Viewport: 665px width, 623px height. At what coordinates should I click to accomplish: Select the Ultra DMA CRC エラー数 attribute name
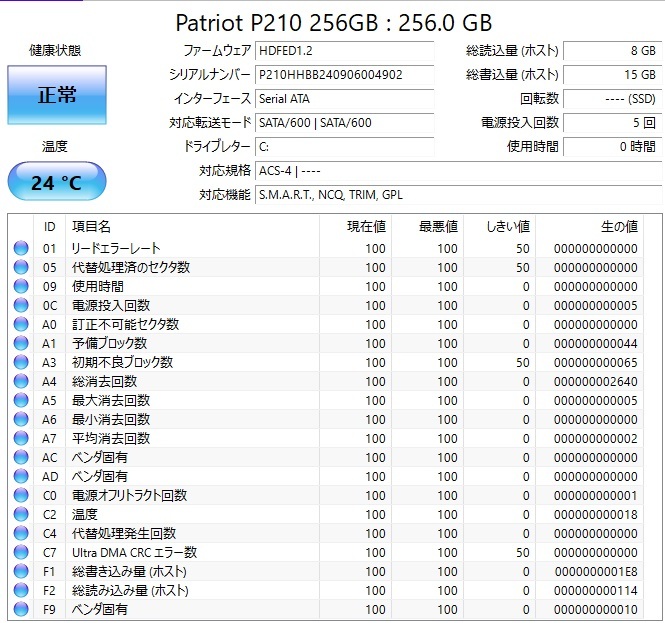pos(134,553)
